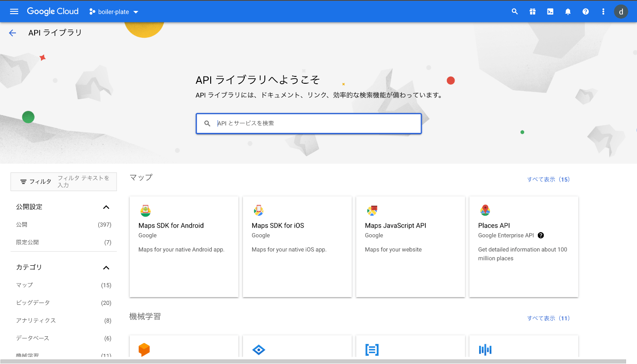Open the help icon in the top bar
Image resolution: width=637 pixels, height=364 pixels.
pos(586,11)
